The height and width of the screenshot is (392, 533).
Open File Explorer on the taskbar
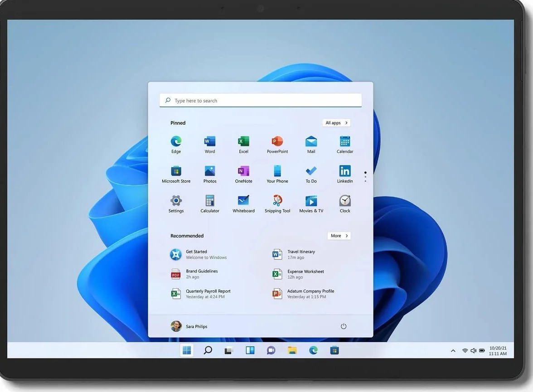(x=292, y=350)
